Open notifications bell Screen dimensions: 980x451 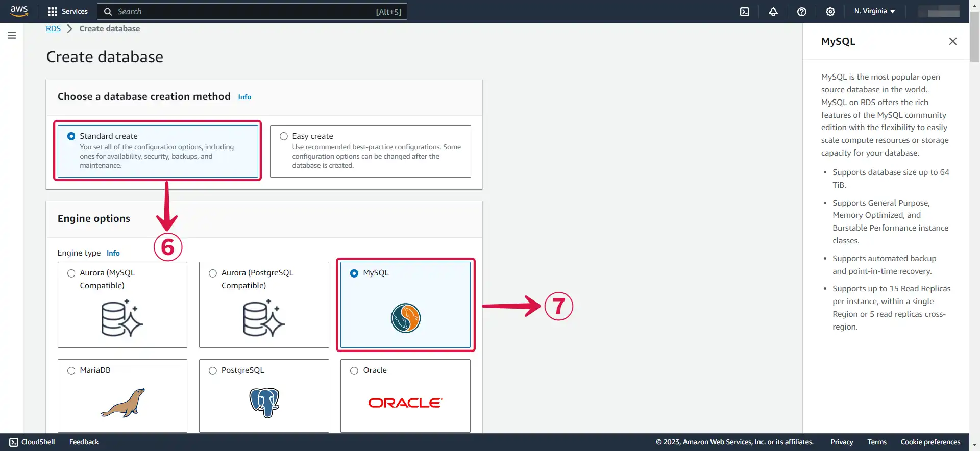773,12
